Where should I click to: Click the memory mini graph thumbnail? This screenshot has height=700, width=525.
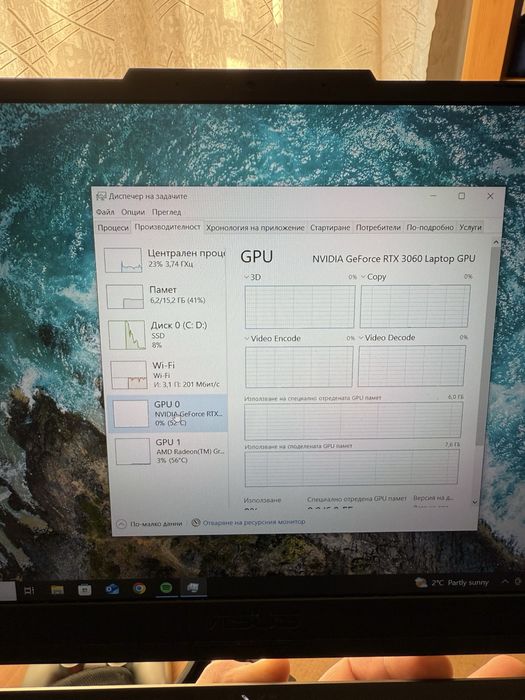[125, 297]
